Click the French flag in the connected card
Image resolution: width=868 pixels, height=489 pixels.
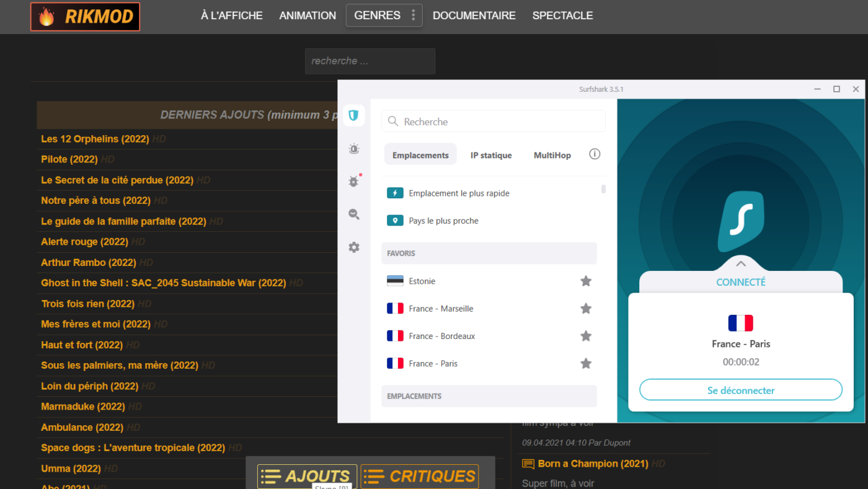[741, 323]
